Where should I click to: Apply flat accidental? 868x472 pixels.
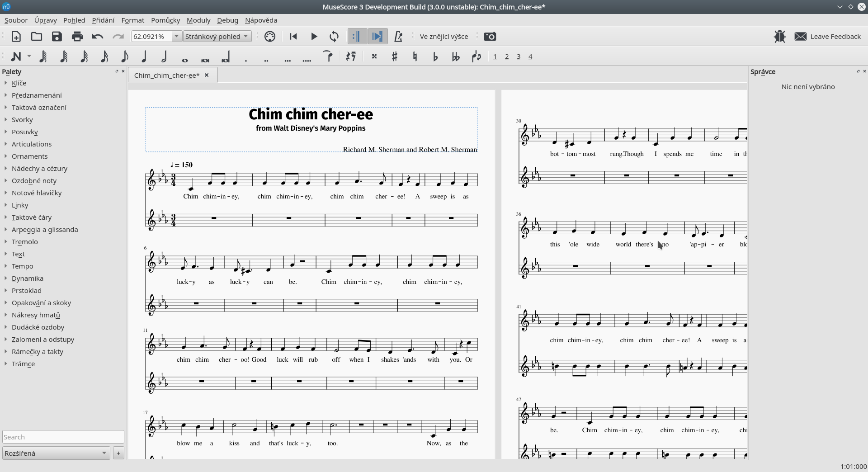[x=435, y=57]
